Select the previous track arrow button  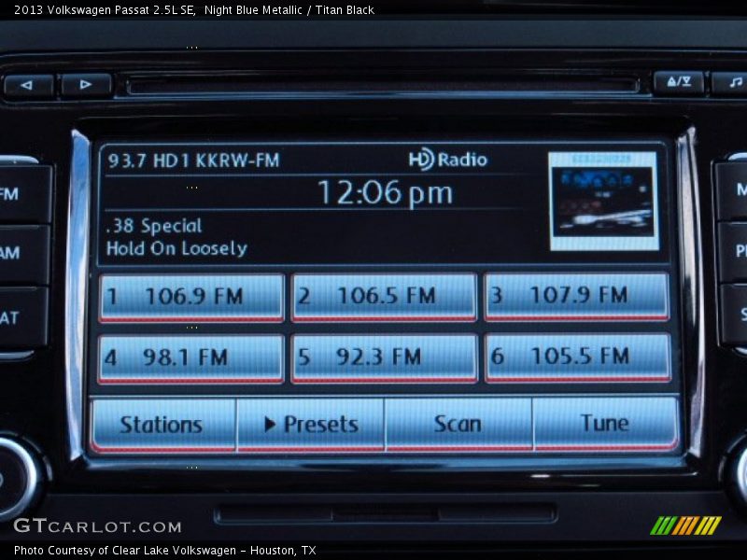[28, 86]
